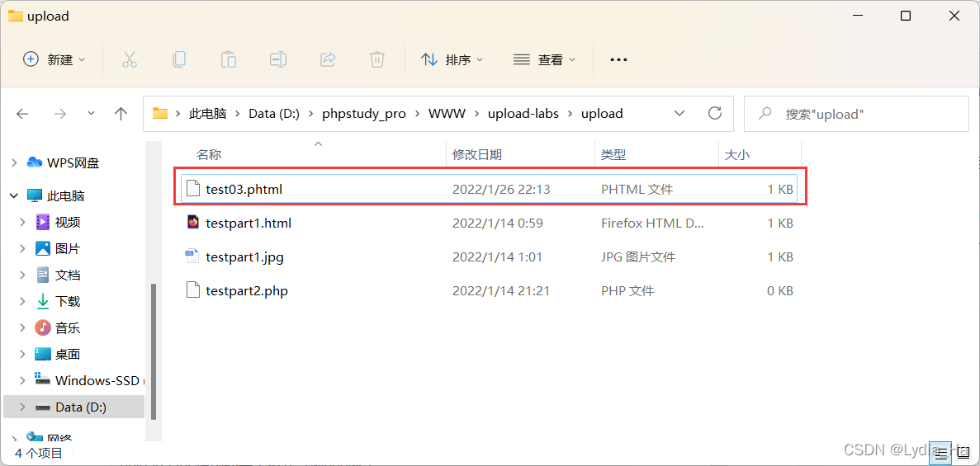Sort by the 名称 column header
The height and width of the screenshot is (466, 980).
click(209, 155)
